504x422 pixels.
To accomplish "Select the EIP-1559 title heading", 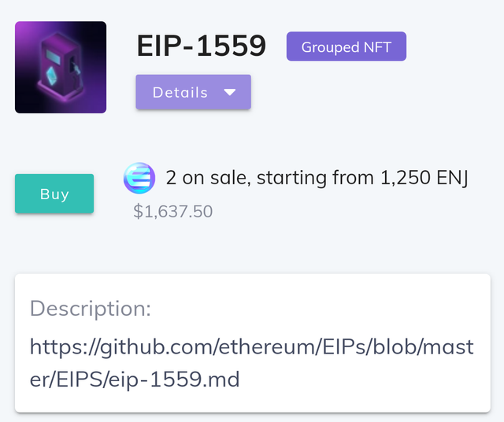I will (x=202, y=46).
